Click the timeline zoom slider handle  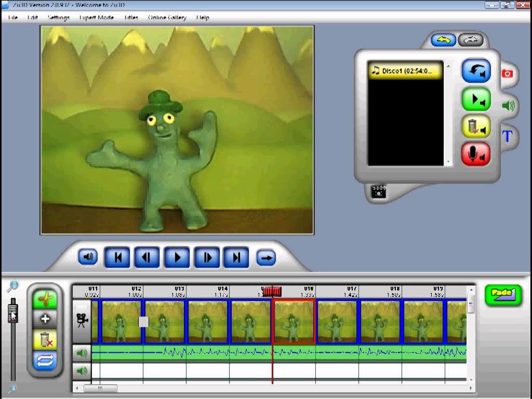pyautogui.click(x=12, y=312)
